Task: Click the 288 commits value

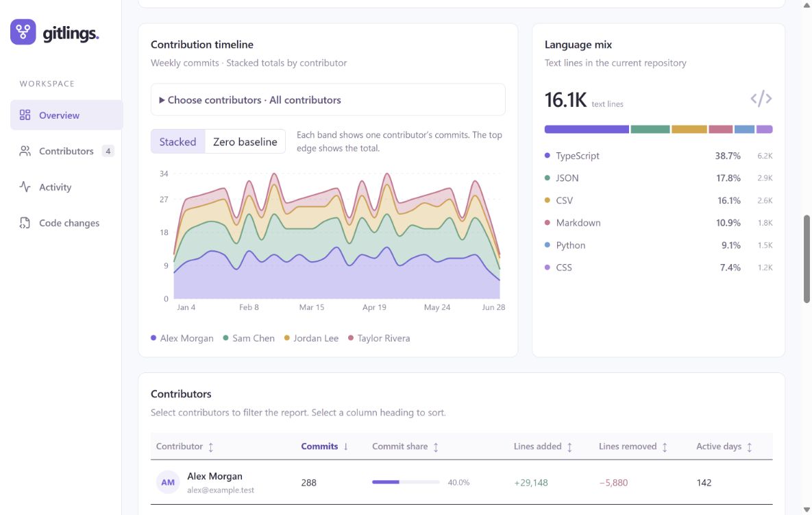Action: (308, 483)
